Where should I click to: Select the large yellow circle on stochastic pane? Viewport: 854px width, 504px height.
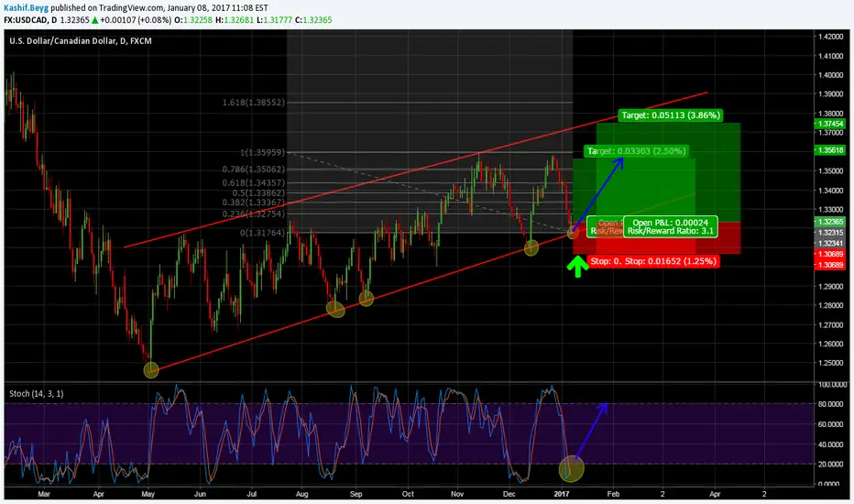tap(572, 468)
